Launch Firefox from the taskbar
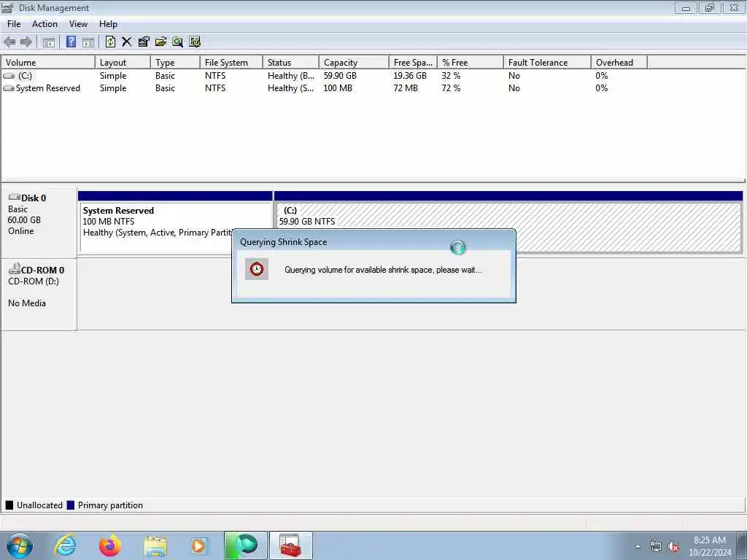This screenshot has width=747, height=560. (110, 545)
